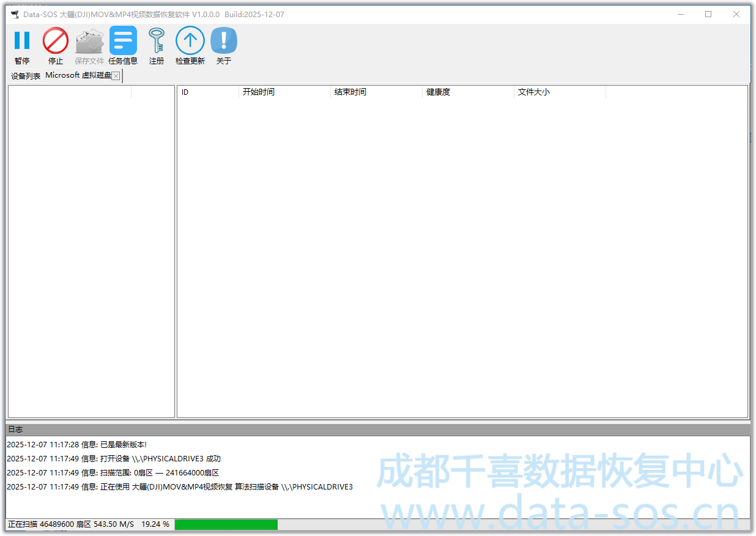Select the Microsoft 虚拟磁盘 tab
The image size is (756, 536).
click(78, 75)
